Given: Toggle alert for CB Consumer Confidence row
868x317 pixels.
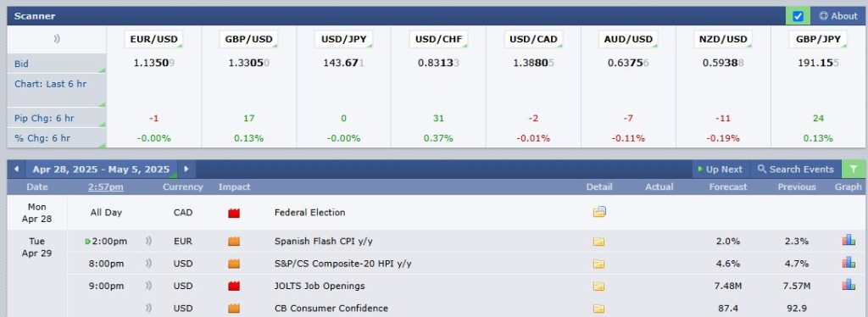Looking at the screenshot, I should pyautogui.click(x=147, y=309).
